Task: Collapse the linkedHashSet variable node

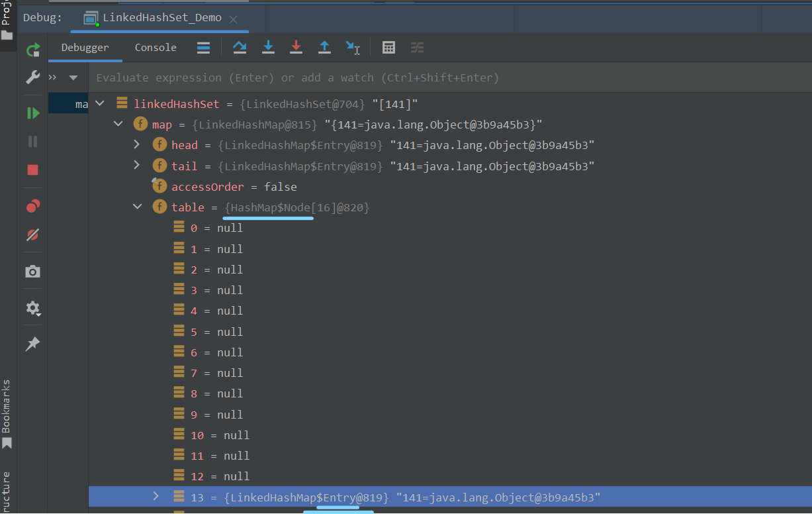Action: coord(100,103)
